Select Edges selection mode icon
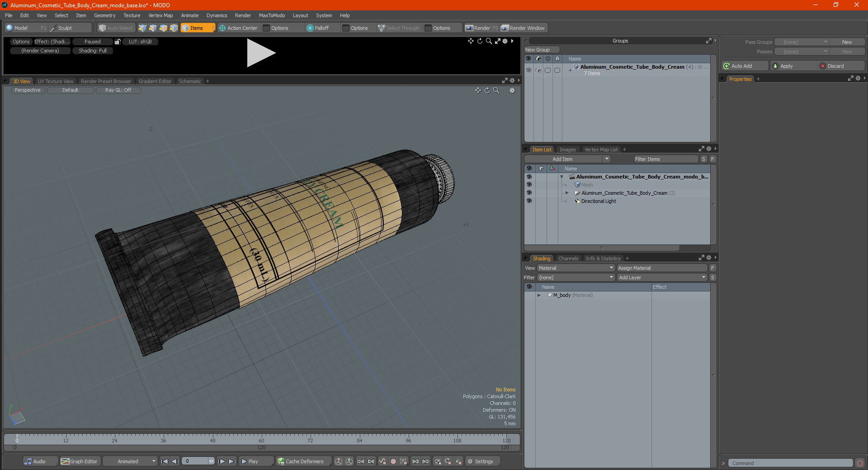 click(x=153, y=28)
